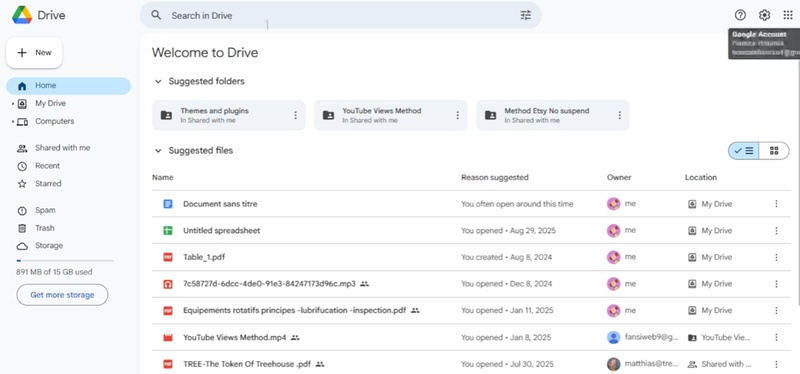Click the Location column header
This screenshot has height=374, width=800.
[701, 178]
